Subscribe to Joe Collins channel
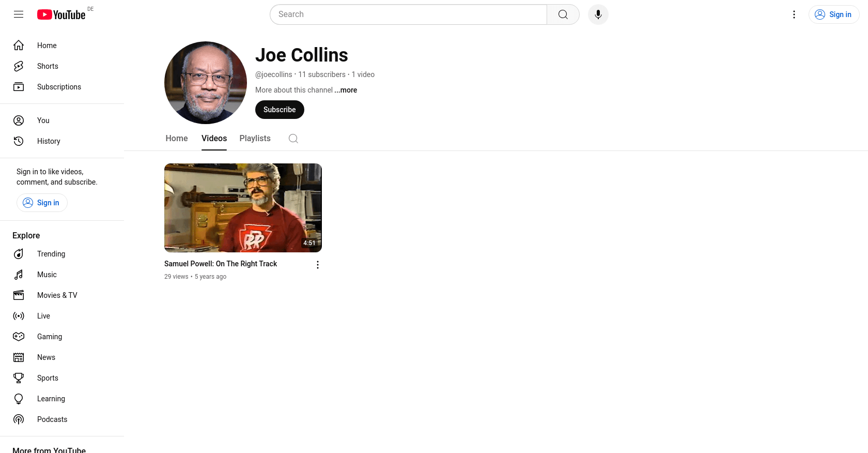The width and height of the screenshot is (868, 453). (280, 110)
